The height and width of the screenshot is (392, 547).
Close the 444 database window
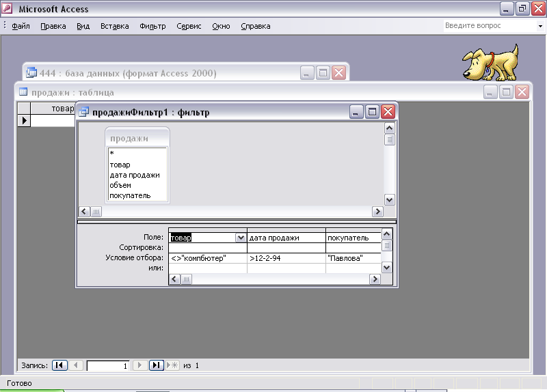click(338, 73)
